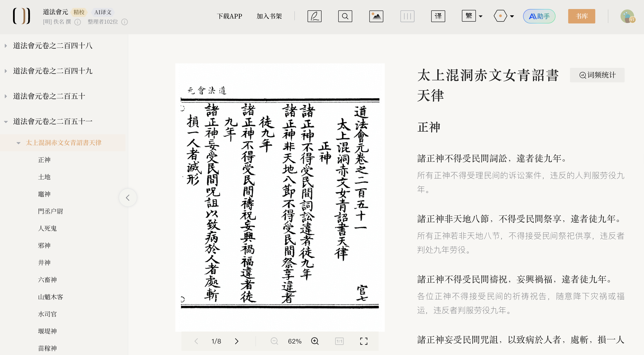Launch the AI助手 assistant
Image resolution: width=644 pixels, height=355 pixels.
click(x=539, y=16)
